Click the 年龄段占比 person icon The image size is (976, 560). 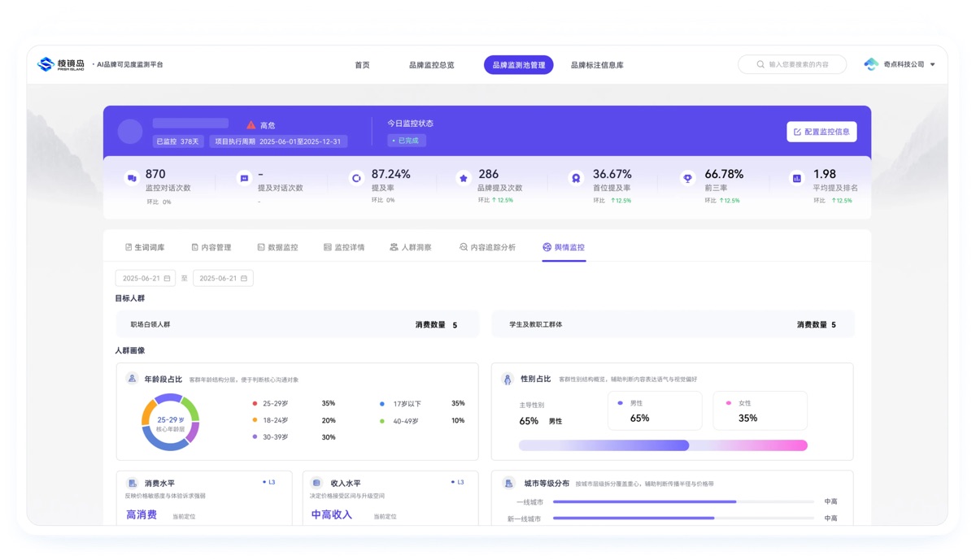click(x=132, y=379)
